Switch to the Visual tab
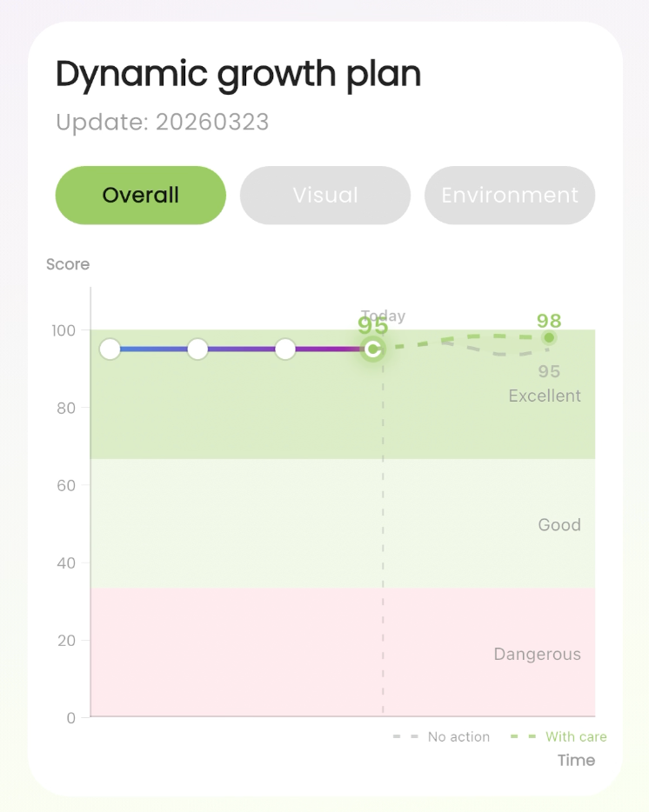 coord(325,196)
